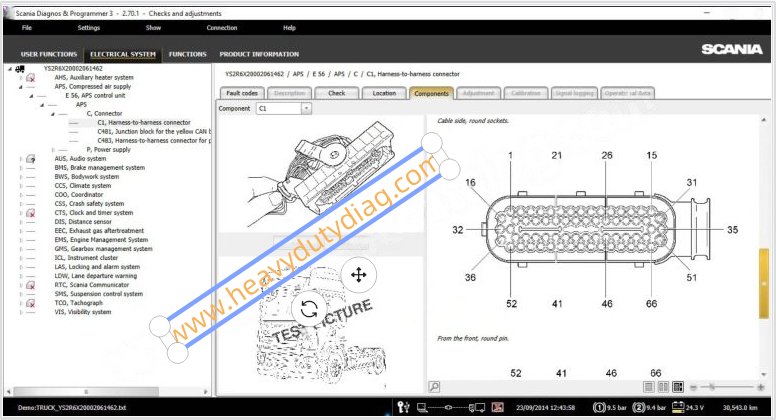Click the Demo:TRUCK_YS2R6X20002061462.txt status text

coord(72,408)
